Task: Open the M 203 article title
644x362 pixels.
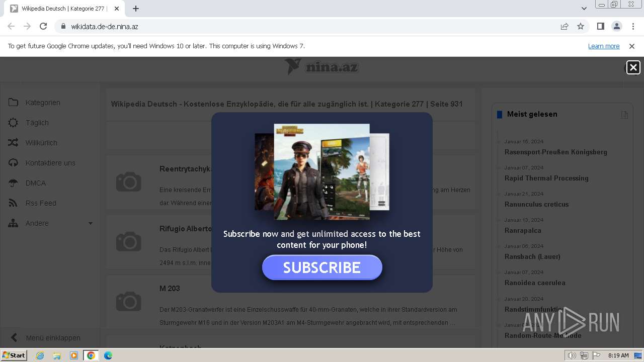Action: 170,288
